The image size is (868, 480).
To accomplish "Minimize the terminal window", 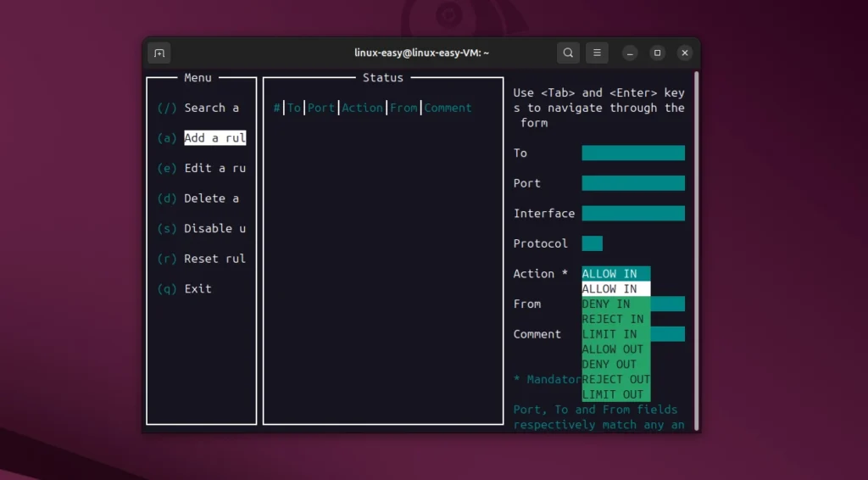I will pos(630,53).
